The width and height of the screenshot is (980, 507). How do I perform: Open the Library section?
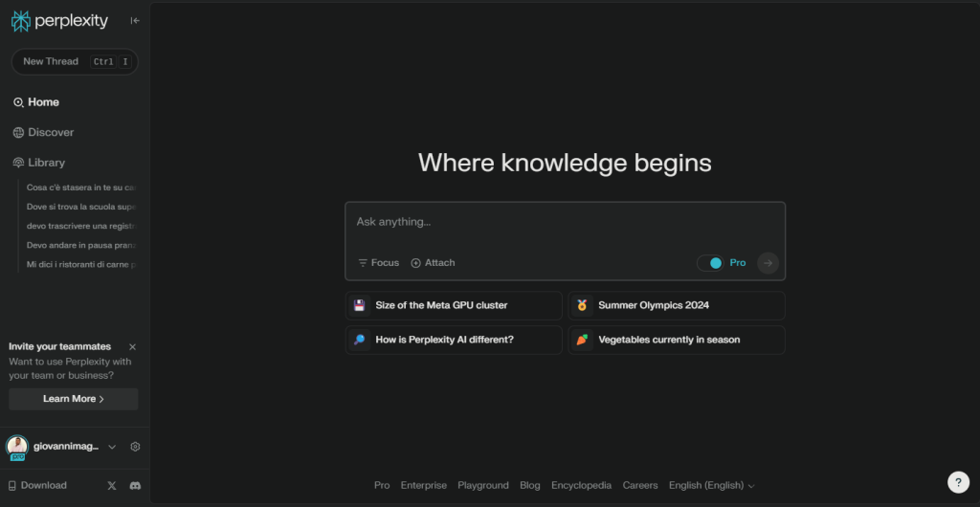46,163
